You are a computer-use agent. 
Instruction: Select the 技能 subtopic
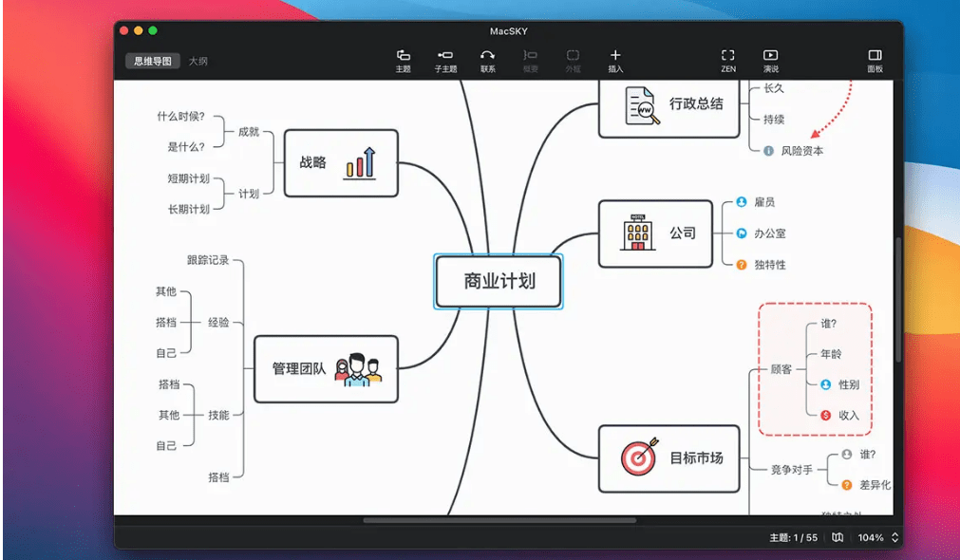(x=218, y=415)
